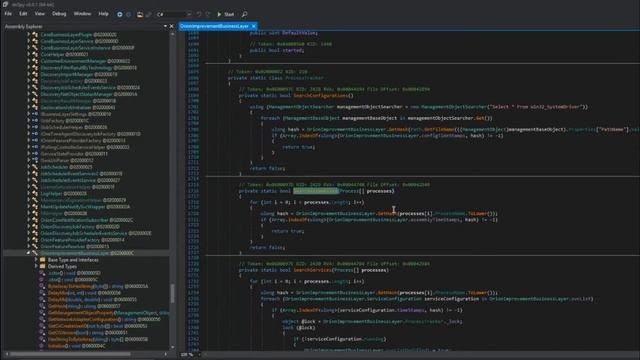The width and height of the screenshot is (640, 360).
Task: Navigate forward with the forward arrow icon
Action: point(129,14)
